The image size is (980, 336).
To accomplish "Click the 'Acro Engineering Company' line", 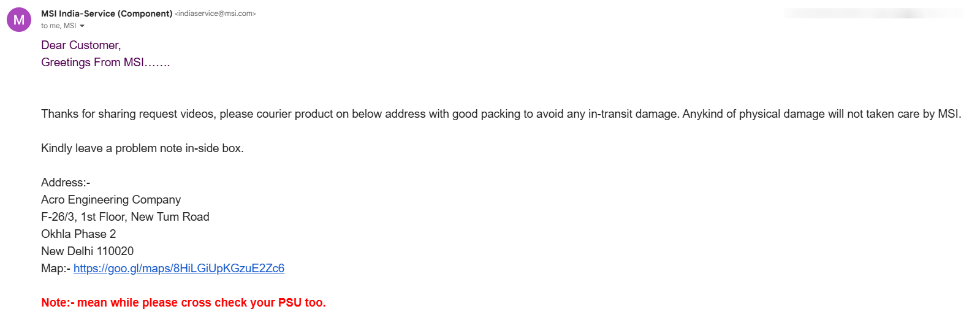I will [x=111, y=199].
